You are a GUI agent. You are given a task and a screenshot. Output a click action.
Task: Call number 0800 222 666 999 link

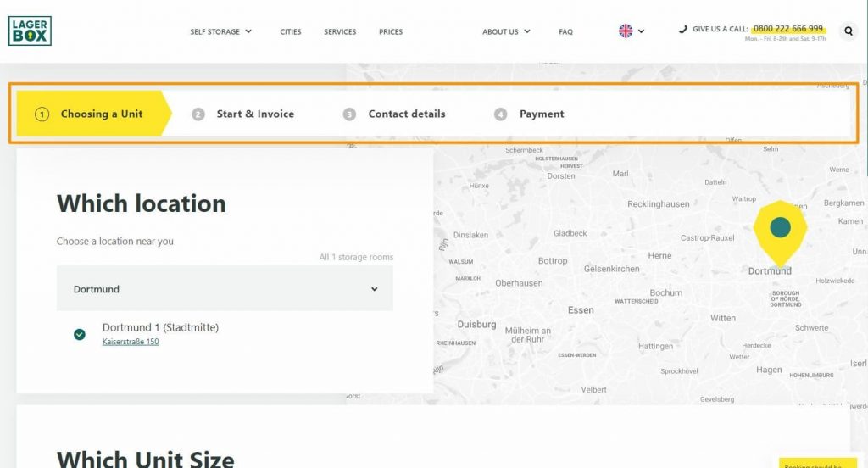(x=788, y=28)
